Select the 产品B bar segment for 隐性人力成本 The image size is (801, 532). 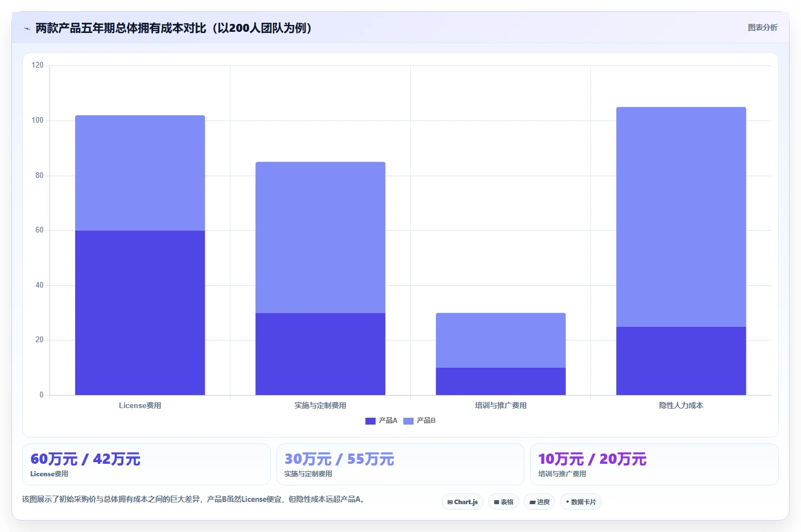pos(681,217)
